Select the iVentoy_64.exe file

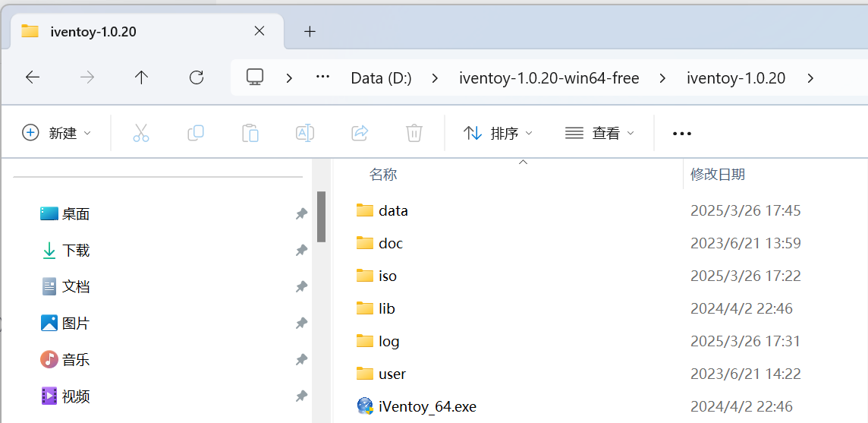(427, 406)
